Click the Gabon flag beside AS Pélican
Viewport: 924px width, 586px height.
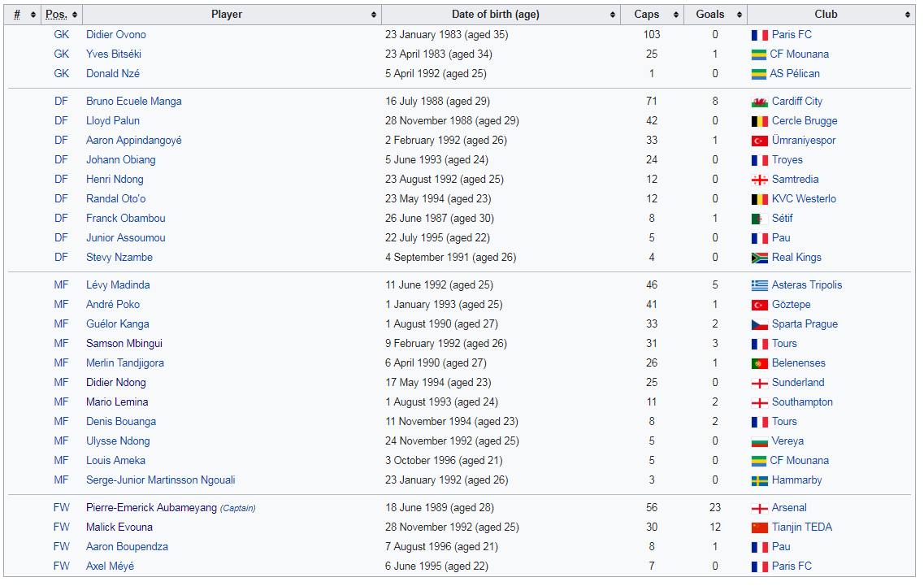coord(759,74)
